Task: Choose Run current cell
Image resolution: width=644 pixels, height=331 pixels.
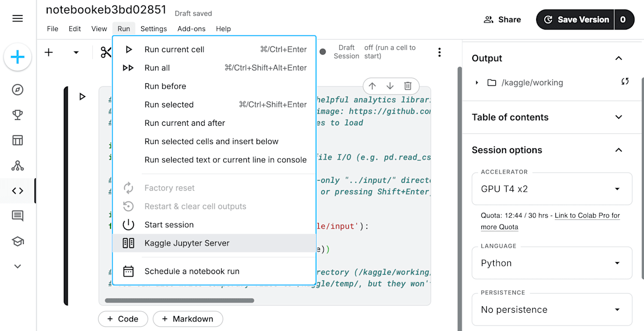Action: click(x=214, y=49)
